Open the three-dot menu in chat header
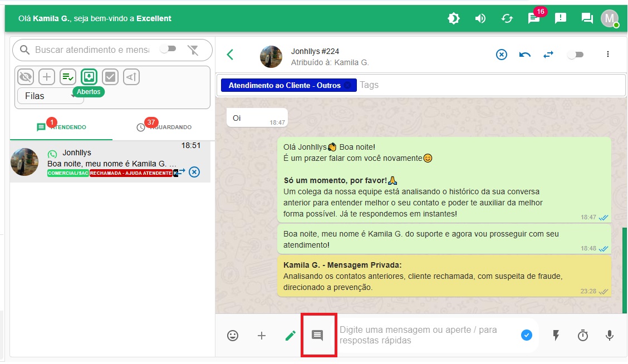The width and height of the screenshot is (628, 364). coord(608,54)
